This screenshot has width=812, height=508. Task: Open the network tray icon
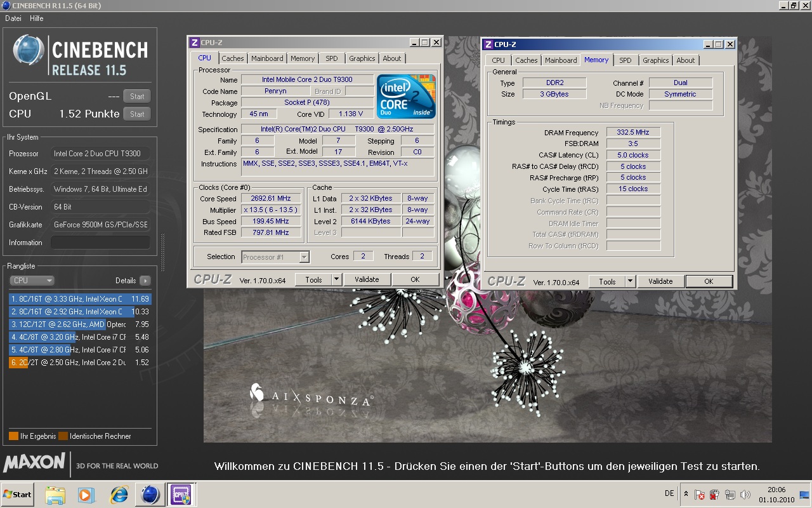point(730,495)
